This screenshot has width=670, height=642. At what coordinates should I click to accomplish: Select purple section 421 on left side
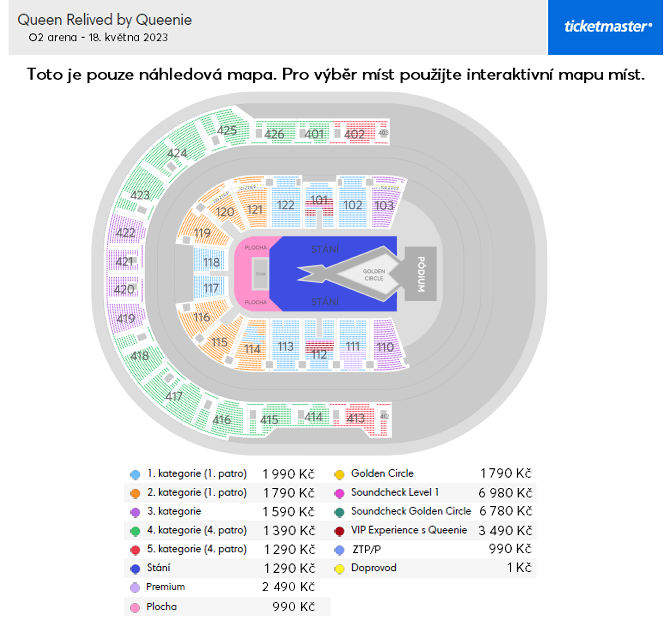(124, 261)
